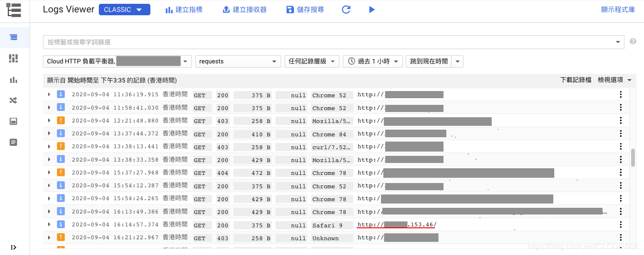Refresh the logs with the reload icon
The height and width of the screenshot is (255, 644).
point(347,10)
